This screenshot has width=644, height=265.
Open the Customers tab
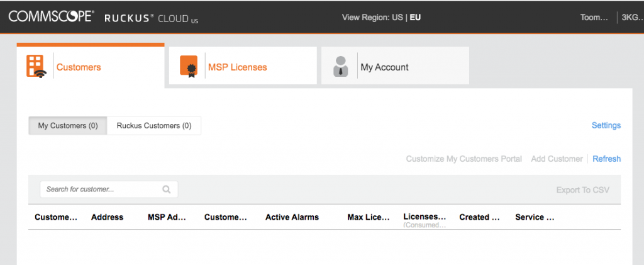(79, 67)
